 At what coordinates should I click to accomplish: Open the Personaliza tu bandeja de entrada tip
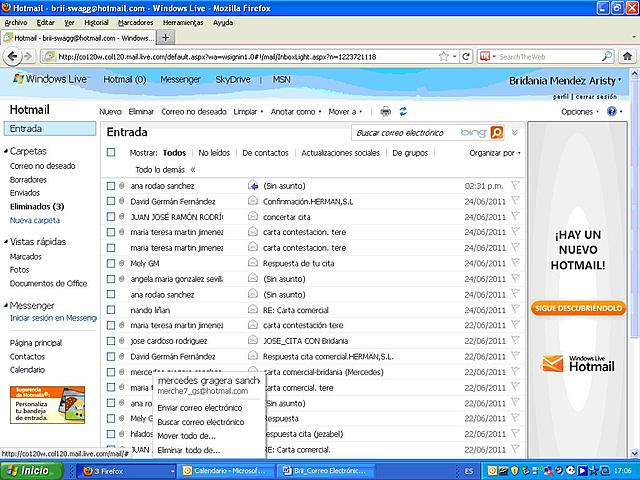(47, 404)
